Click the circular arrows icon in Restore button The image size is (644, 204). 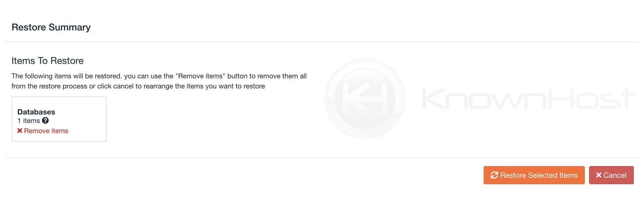coord(494,175)
